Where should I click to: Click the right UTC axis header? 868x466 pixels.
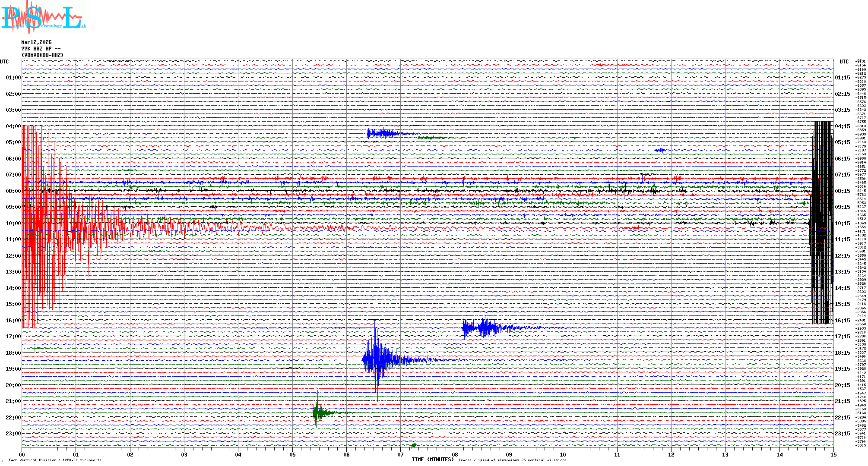coord(844,62)
